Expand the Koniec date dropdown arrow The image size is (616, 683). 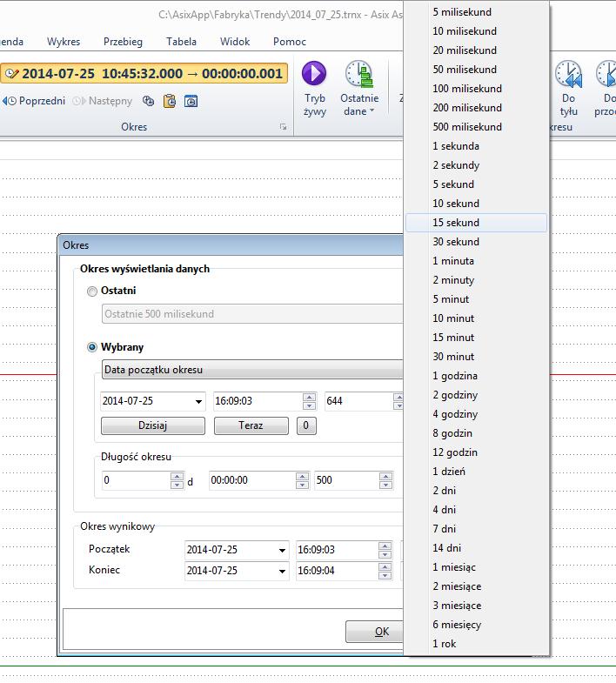[x=282, y=571]
